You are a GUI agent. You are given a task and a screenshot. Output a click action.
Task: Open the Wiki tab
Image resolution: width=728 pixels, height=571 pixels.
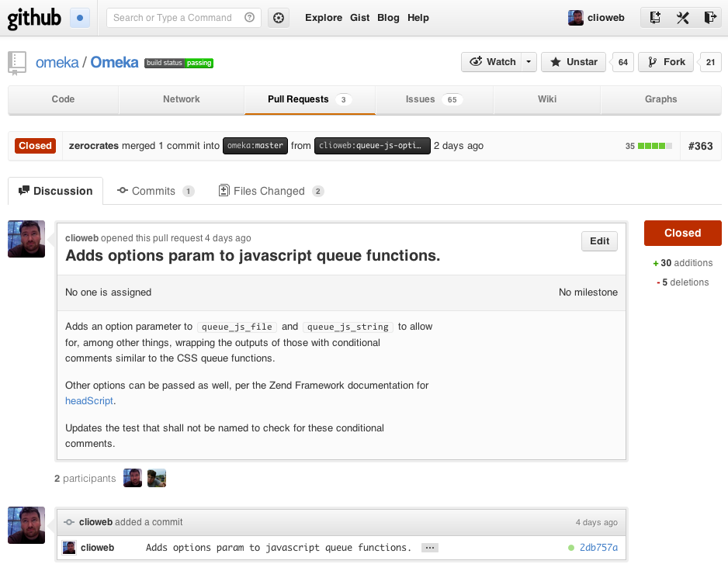[547, 99]
